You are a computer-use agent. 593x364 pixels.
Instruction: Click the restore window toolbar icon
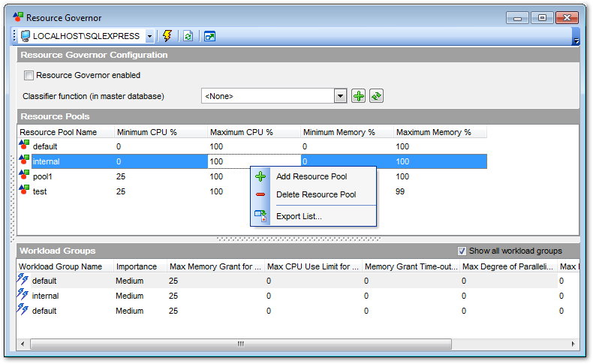point(209,36)
